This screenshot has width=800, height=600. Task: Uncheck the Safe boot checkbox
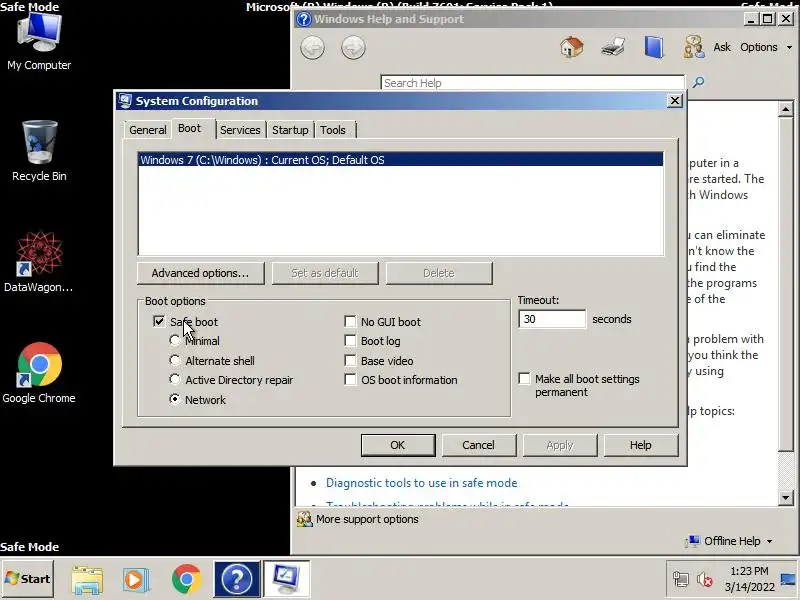tap(159, 321)
